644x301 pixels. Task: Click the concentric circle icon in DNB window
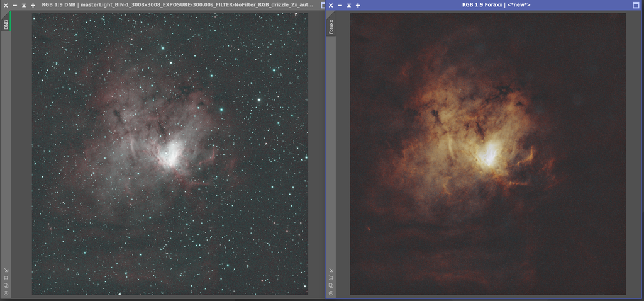click(x=6, y=293)
